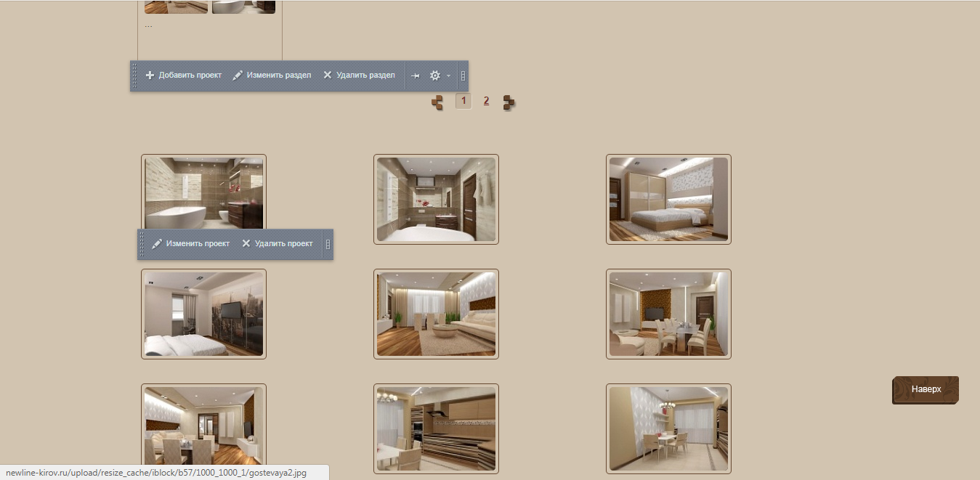Screen dimensions: 980x480
Task: Open the second-row thumbnail with the dining table and chairs
Action: (668, 314)
